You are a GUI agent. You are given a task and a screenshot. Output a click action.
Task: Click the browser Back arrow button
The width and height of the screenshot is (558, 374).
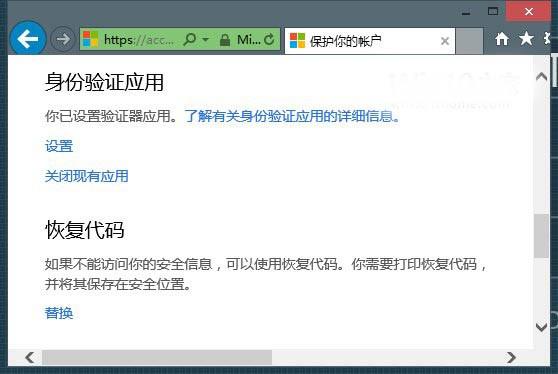click(28, 38)
